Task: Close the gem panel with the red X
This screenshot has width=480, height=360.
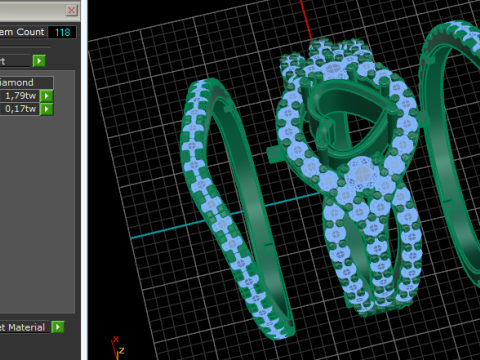Action: (71, 10)
